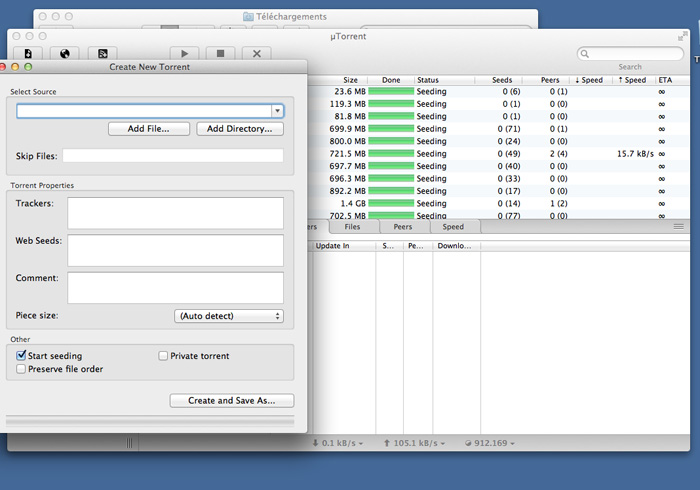Click the Remove torrent X icon

point(257,53)
